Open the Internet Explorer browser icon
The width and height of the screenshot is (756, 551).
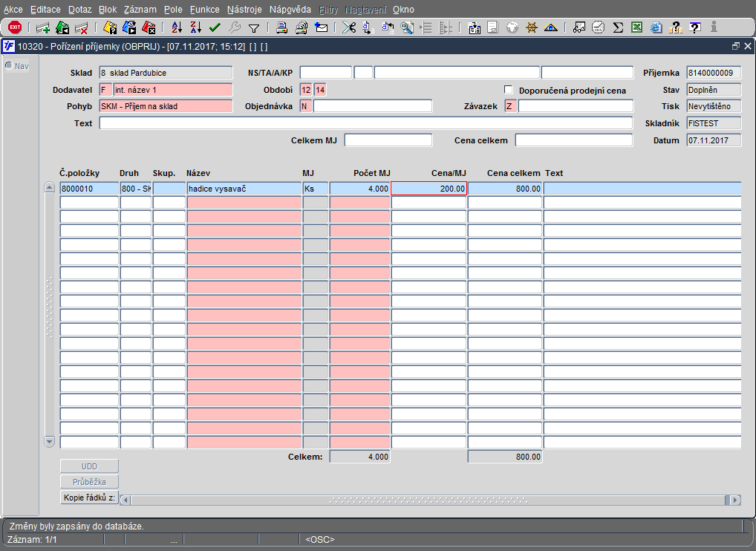(656, 28)
